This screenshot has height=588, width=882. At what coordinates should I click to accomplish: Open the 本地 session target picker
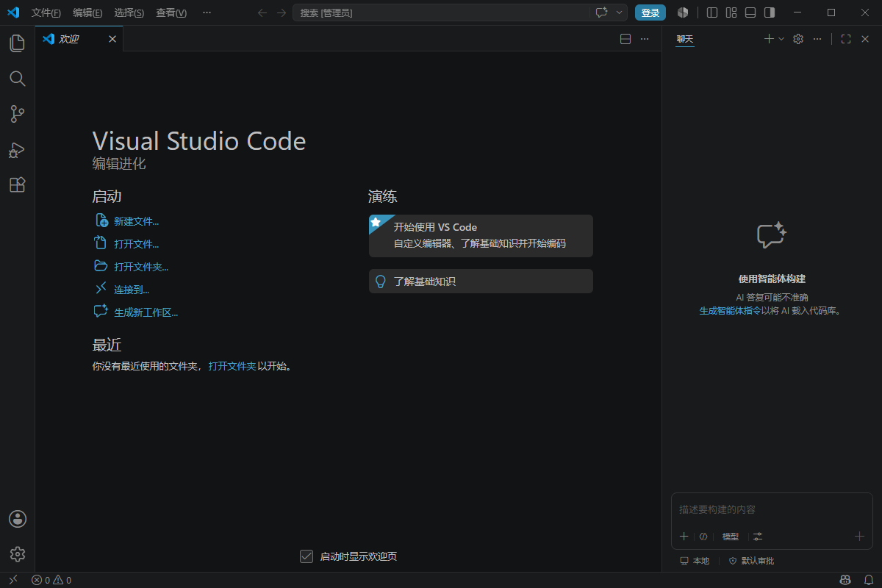695,561
